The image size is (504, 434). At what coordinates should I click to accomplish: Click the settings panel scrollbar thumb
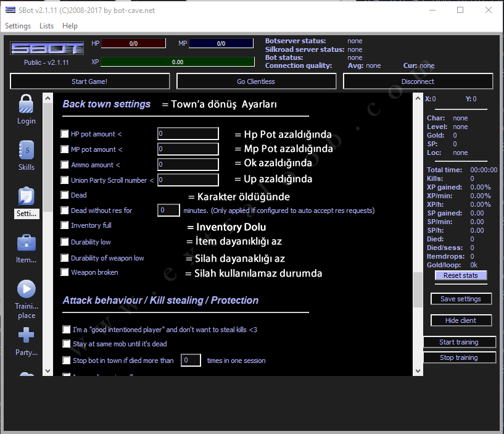pyautogui.click(x=418, y=290)
